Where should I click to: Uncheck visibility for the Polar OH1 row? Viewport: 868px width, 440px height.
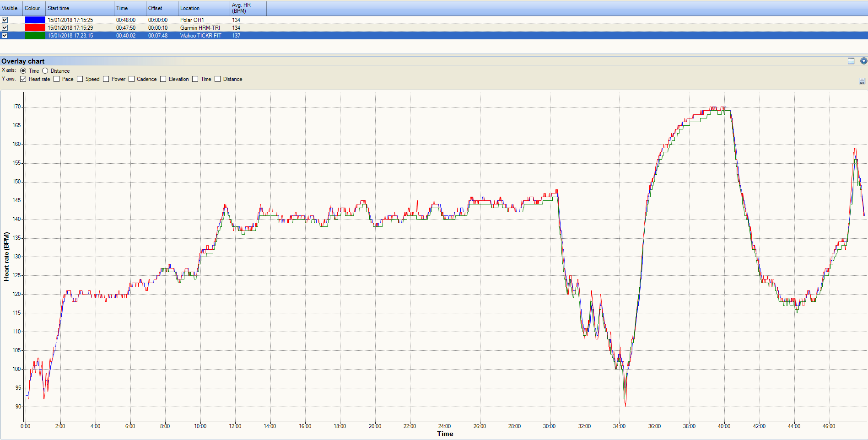point(5,20)
